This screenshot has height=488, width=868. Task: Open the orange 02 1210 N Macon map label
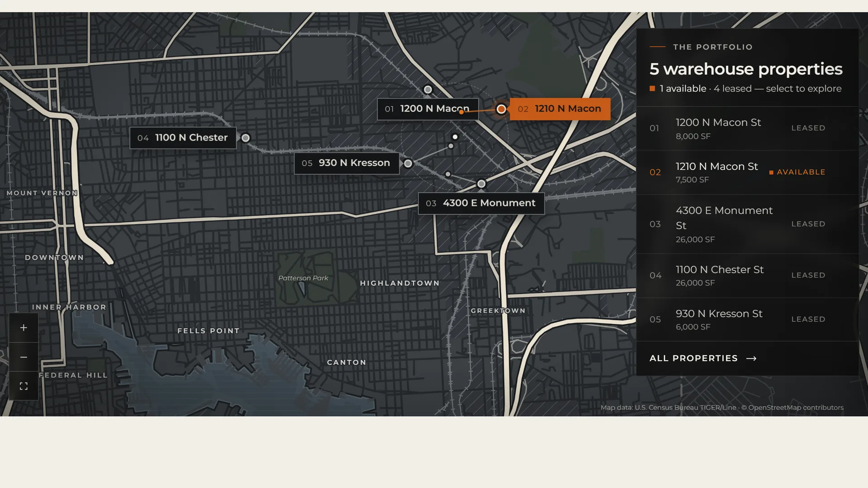pos(560,109)
